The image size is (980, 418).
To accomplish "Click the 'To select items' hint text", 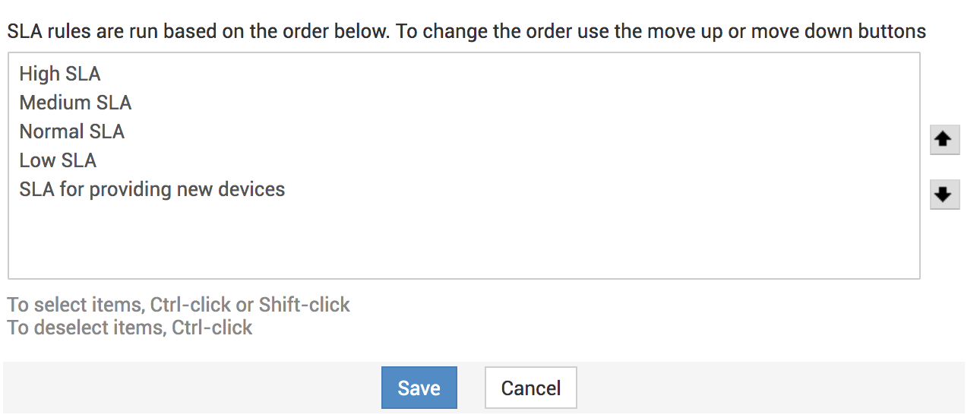I will tap(179, 305).
